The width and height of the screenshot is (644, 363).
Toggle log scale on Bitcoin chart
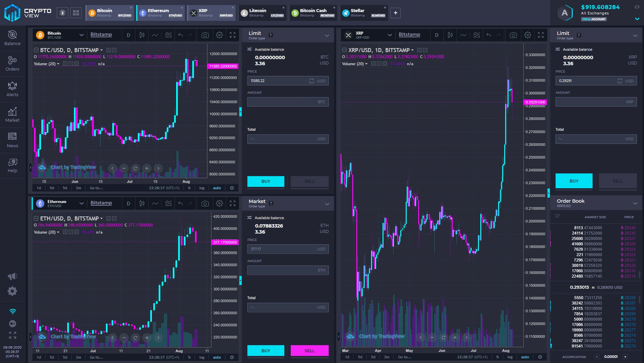point(202,188)
